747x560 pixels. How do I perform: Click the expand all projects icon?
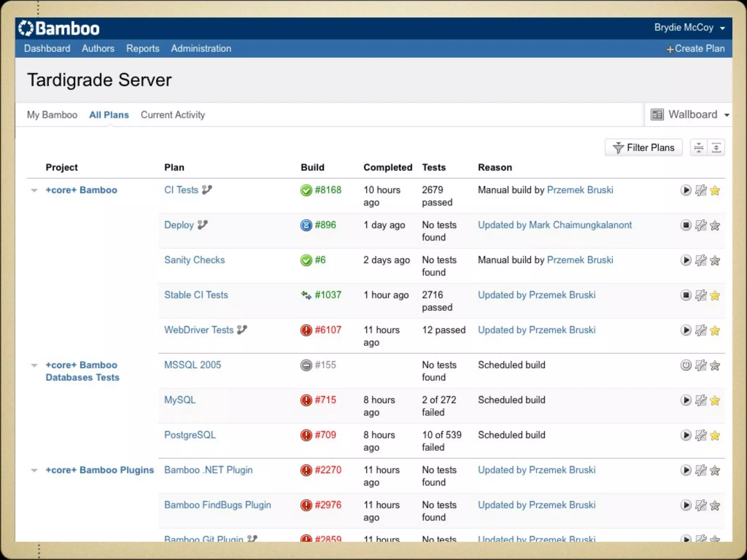pos(716,148)
